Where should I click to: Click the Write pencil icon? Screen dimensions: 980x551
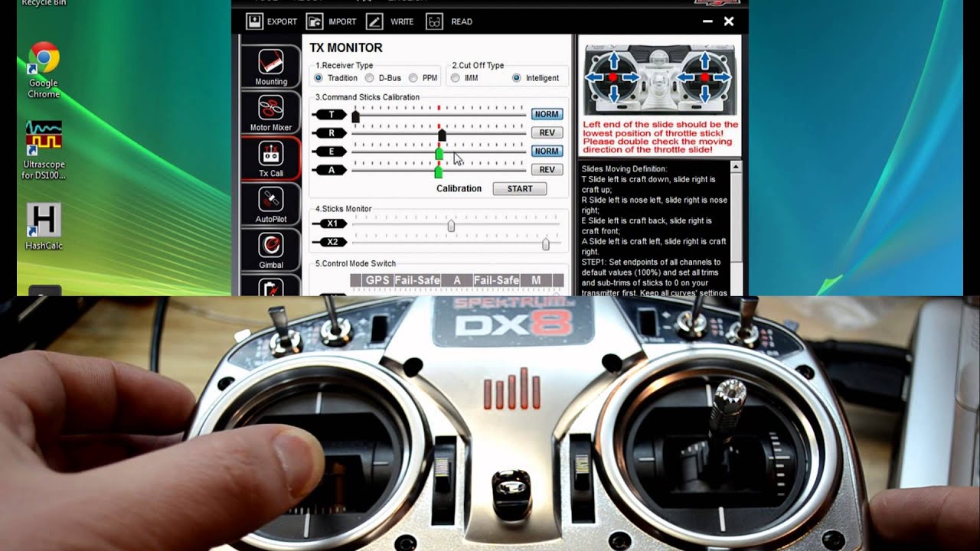point(374,21)
